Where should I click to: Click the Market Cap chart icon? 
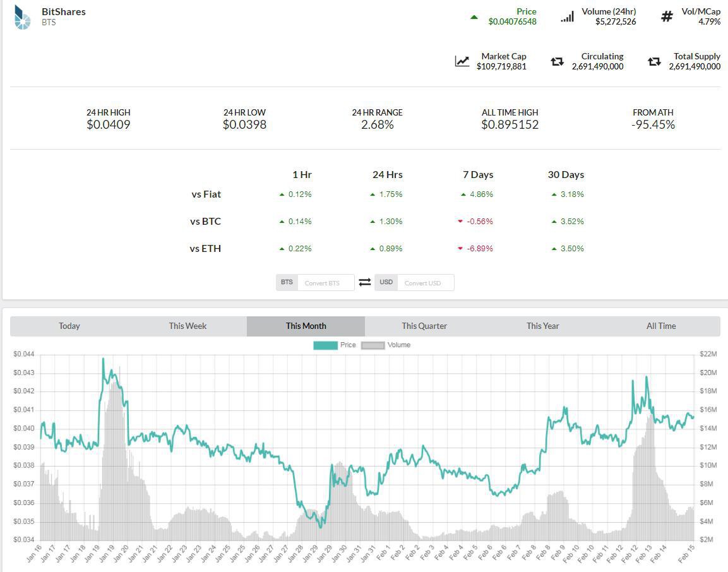462,61
